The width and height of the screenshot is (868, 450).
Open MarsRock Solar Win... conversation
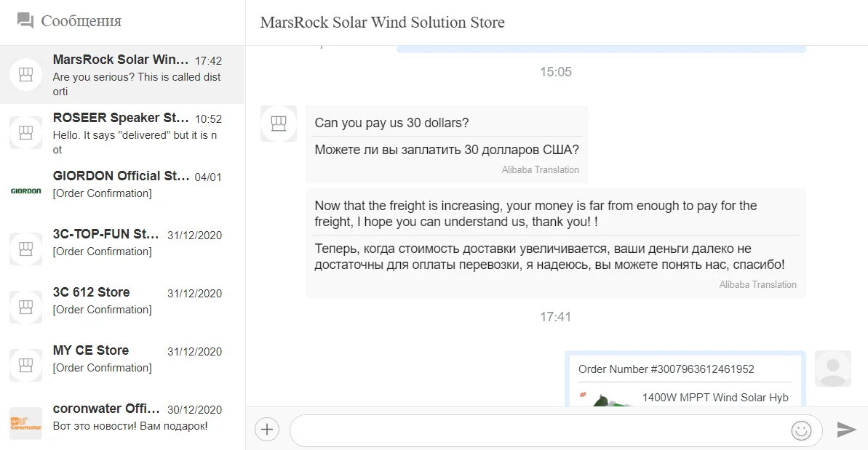pyautogui.click(x=122, y=75)
